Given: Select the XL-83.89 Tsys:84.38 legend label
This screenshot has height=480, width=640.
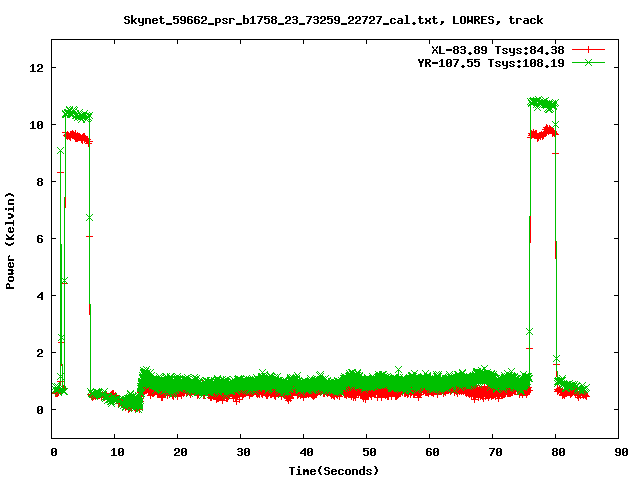Looking at the screenshot, I should click(x=498, y=50).
